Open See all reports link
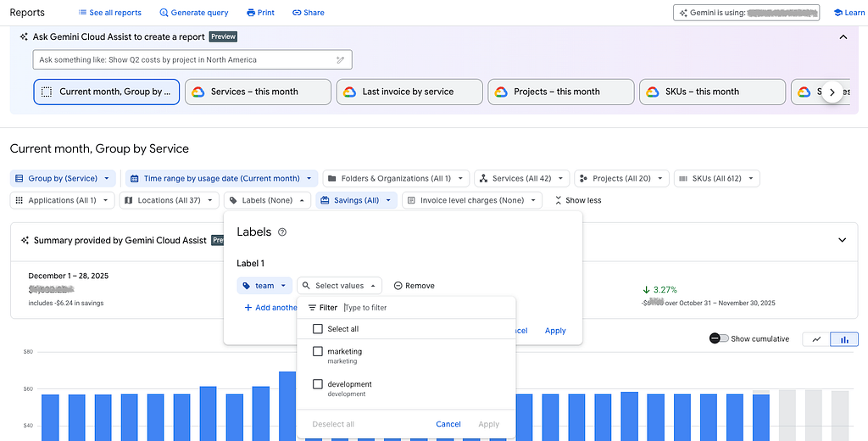Viewport: 868px width, 441px height. click(109, 12)
